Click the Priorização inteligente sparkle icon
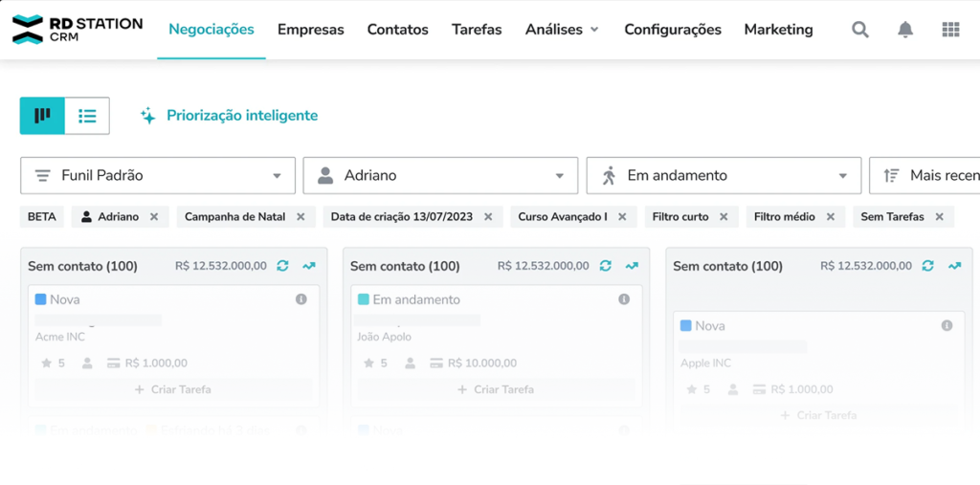980x485 pixels. pos(147,116)
